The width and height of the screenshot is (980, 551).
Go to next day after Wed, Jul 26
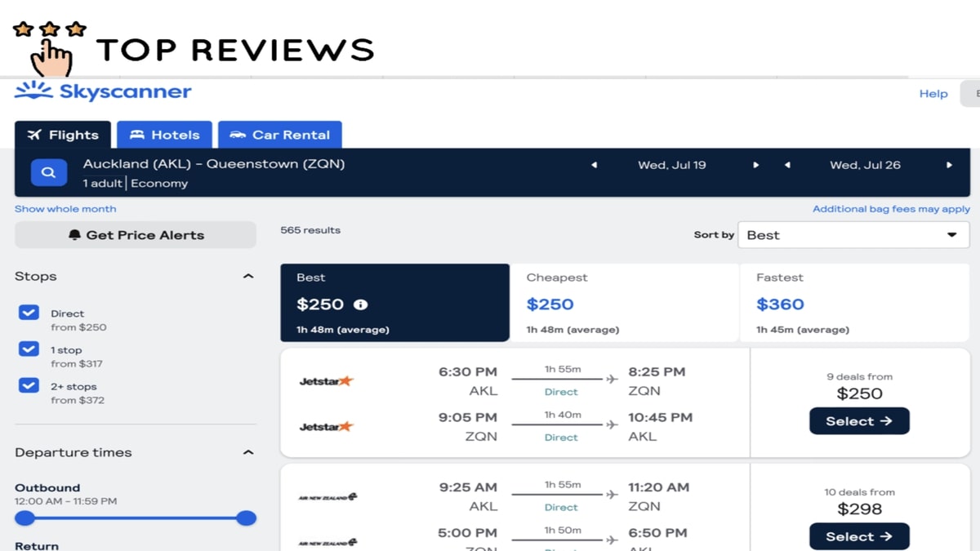(x=949, y=165)
